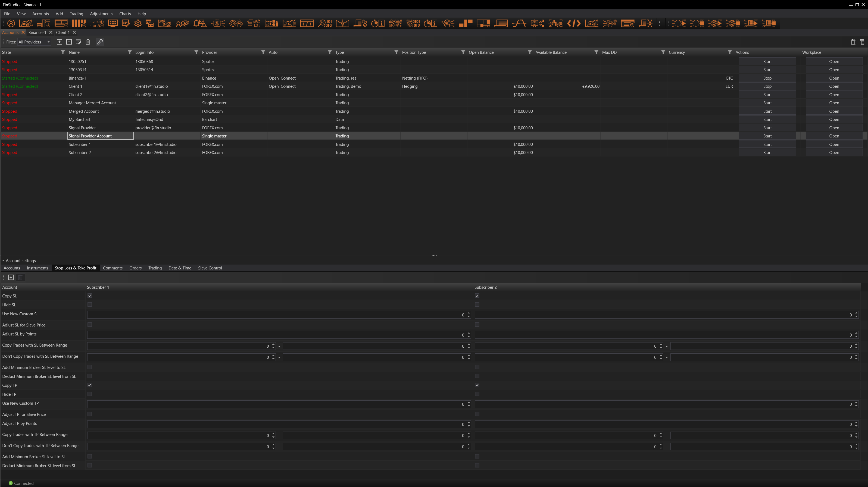Click the code brackets toolbar icon
Viewport: 868px width, 487px height.
click(573, 23)
